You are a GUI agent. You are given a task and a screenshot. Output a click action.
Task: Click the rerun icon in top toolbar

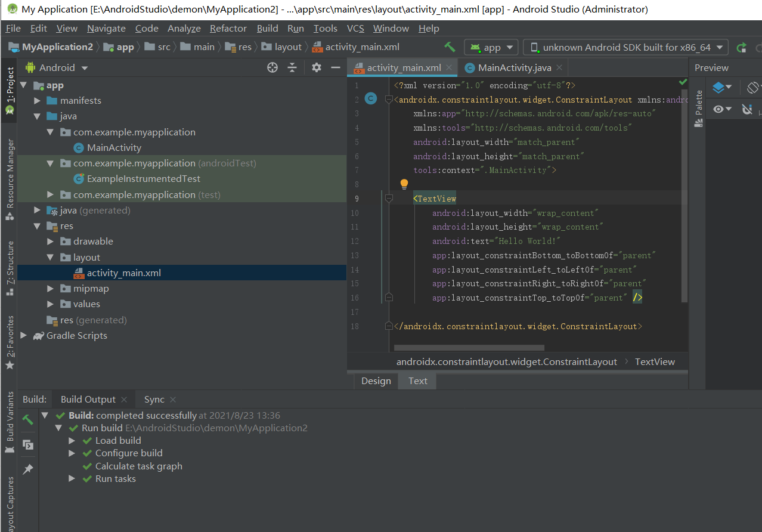pyautogui.click(x=741, y=48)
